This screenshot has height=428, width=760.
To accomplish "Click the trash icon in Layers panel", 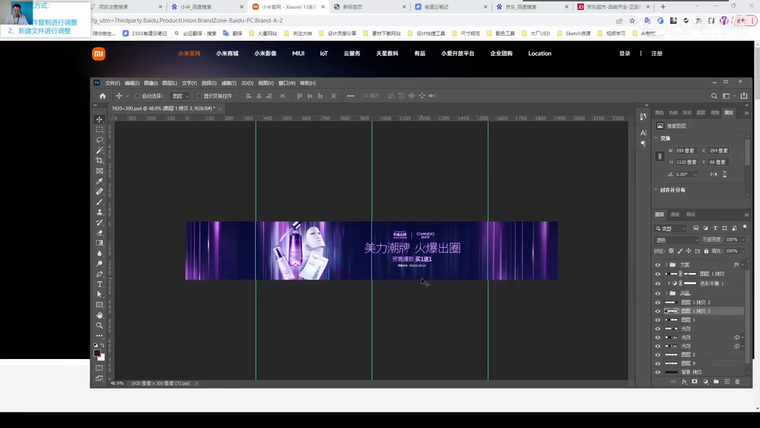I will point(738,381).
